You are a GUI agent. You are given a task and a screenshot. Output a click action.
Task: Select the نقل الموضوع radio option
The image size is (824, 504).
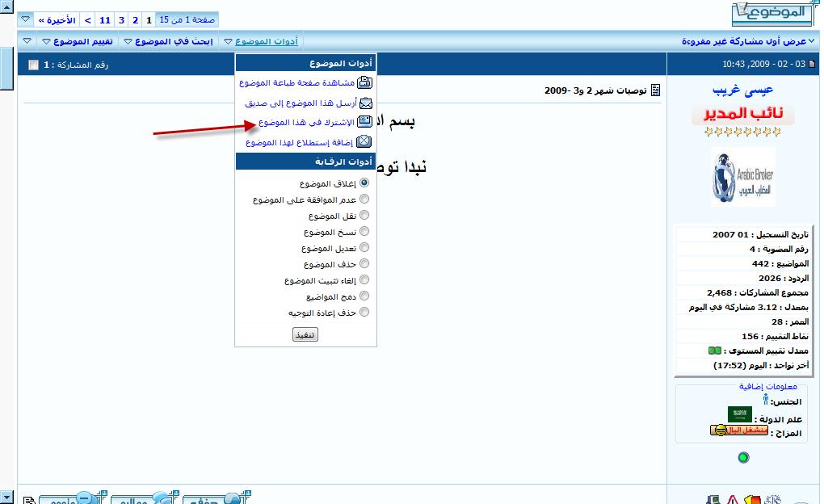(364, 216)
